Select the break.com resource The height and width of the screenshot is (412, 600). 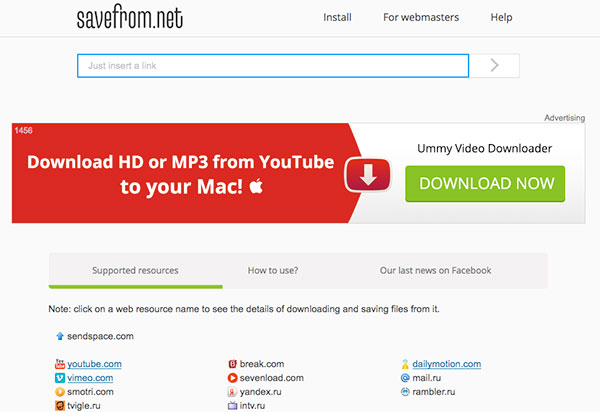point(262,364)
